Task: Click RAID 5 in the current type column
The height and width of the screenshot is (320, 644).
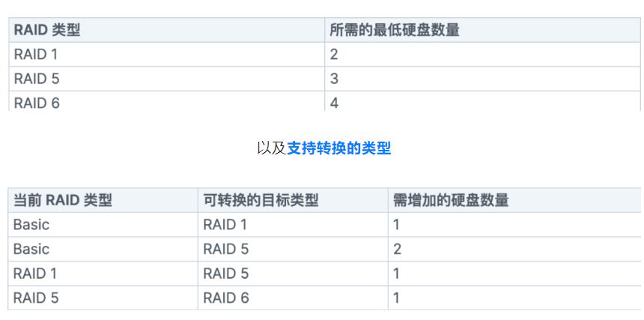Action: 103,298
